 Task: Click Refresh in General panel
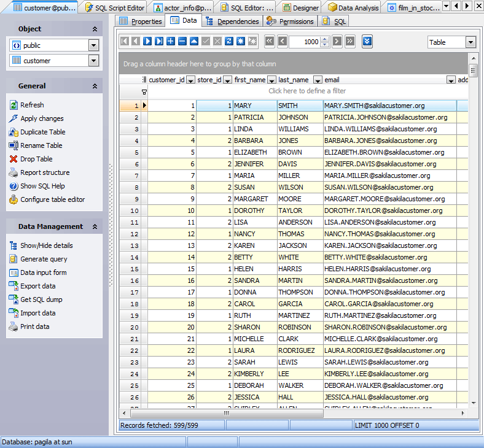tap(32, 105)
